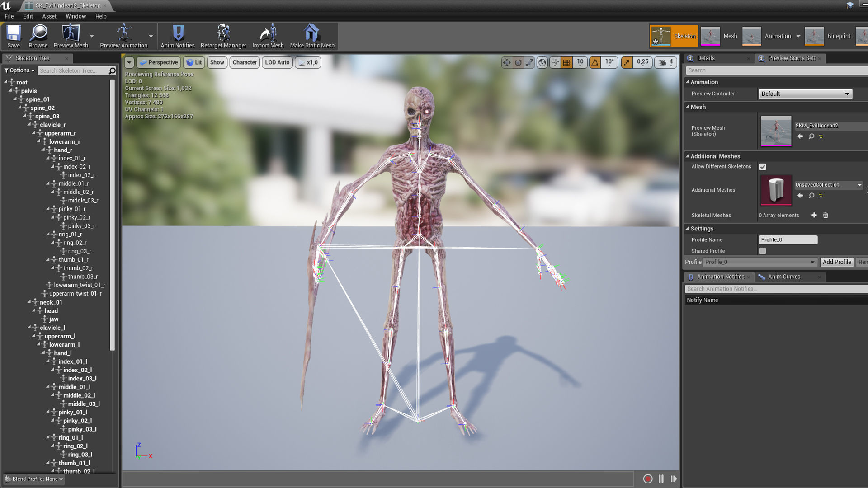Open the Preview Controller dropdown

(x=805, y=94)
